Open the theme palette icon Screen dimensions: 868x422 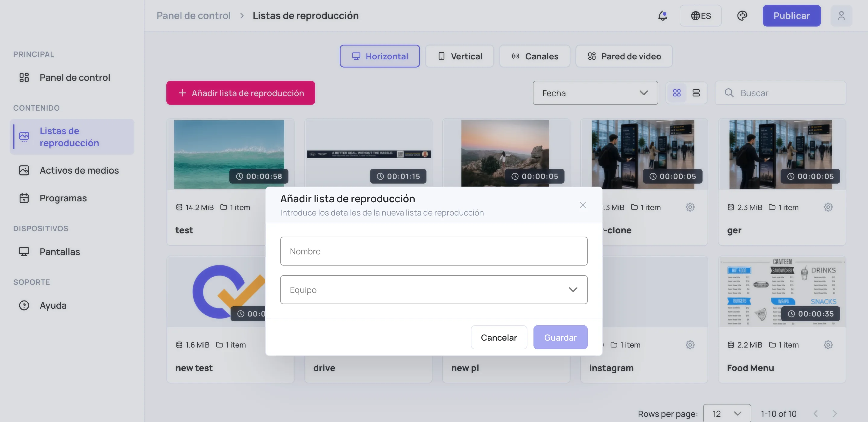point(742,15)
